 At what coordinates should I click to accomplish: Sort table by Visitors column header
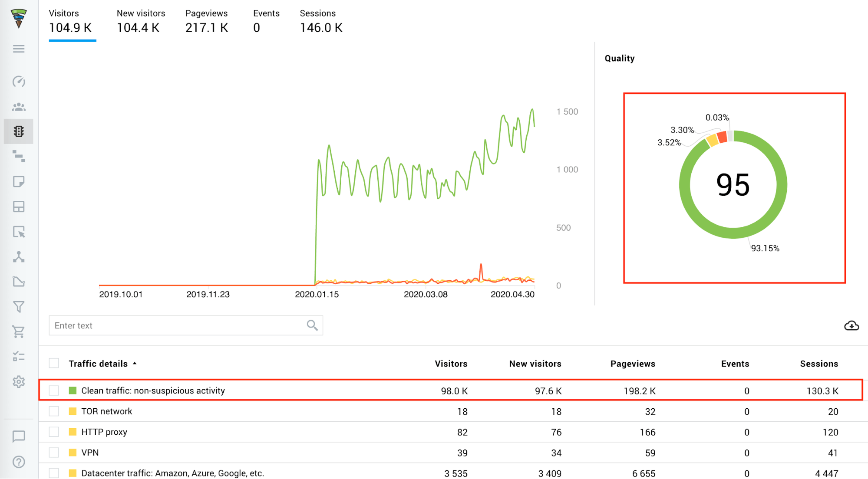coord(451,364)
